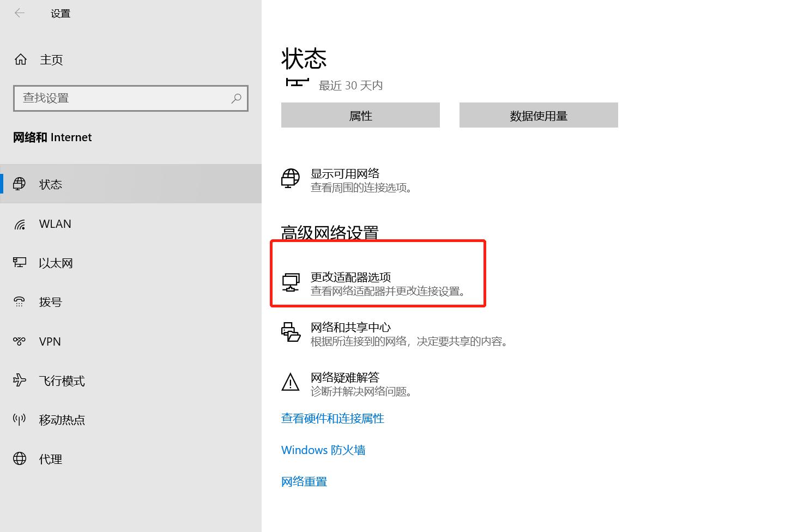Open 移动热点 mobile hotspot settings
The image size is (804, 532).
(20, 420)
